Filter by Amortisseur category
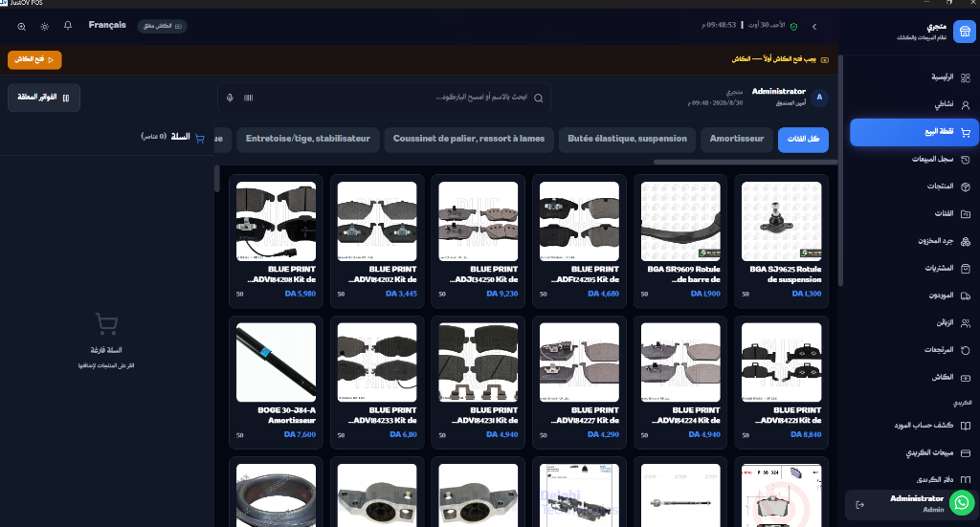980x527 pixels. (x=737, y=140)
